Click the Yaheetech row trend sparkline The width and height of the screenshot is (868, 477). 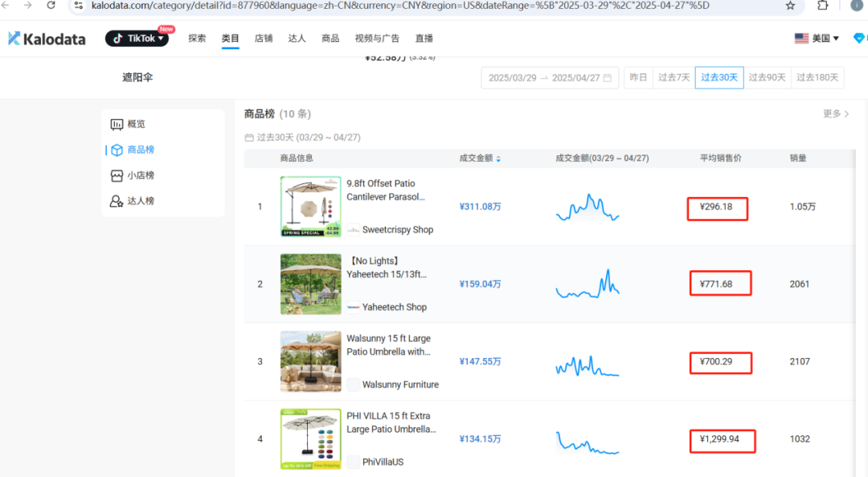(588, 284)
